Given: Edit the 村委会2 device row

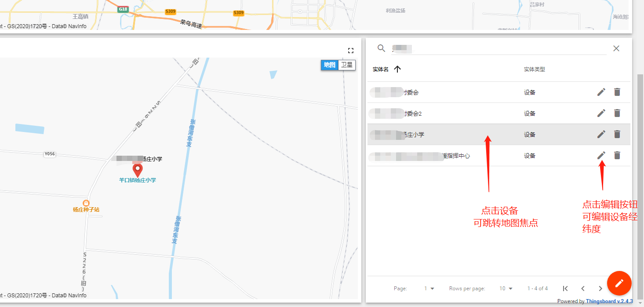Looking at the screenshot, I should [x=601, y=113].
